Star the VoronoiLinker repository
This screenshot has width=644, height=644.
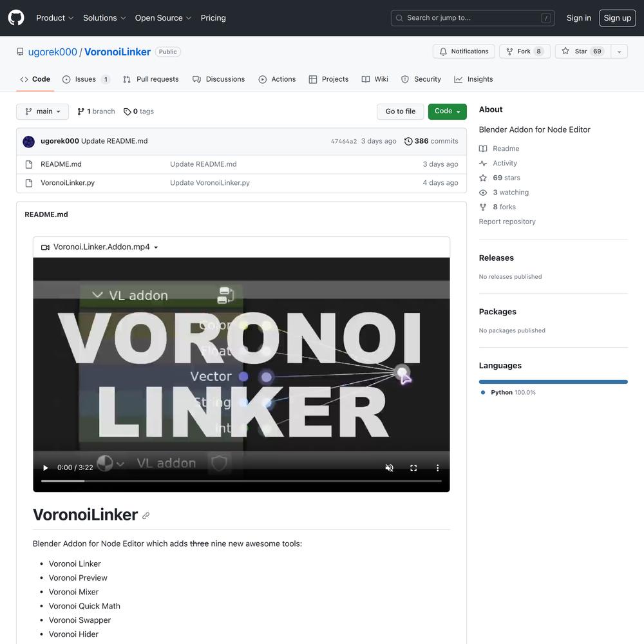583,52
